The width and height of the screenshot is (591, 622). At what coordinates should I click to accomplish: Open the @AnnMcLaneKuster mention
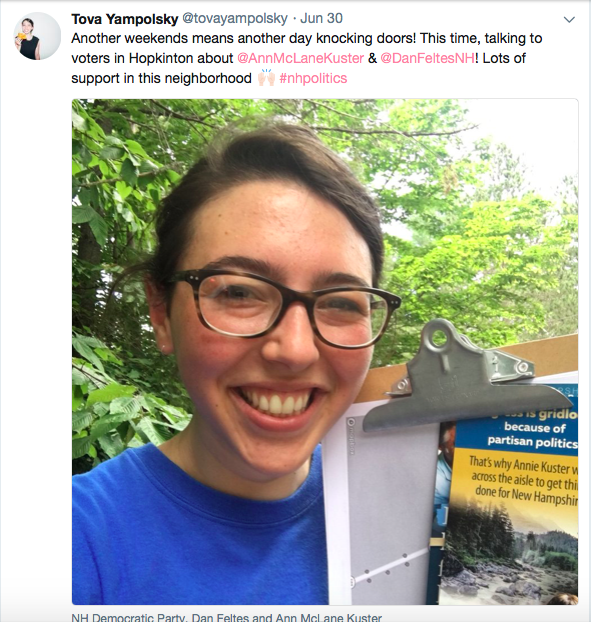coord(300,58)
